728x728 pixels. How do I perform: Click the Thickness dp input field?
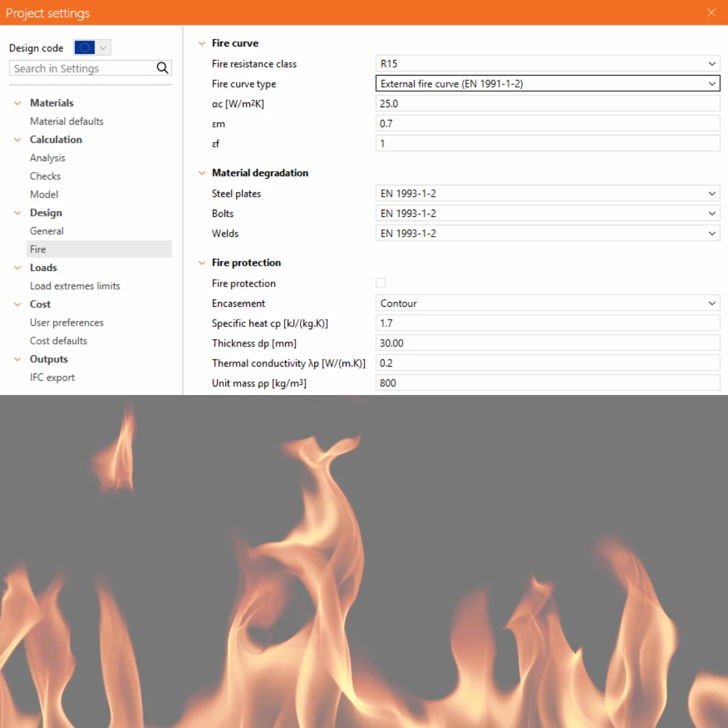[547, 343]
